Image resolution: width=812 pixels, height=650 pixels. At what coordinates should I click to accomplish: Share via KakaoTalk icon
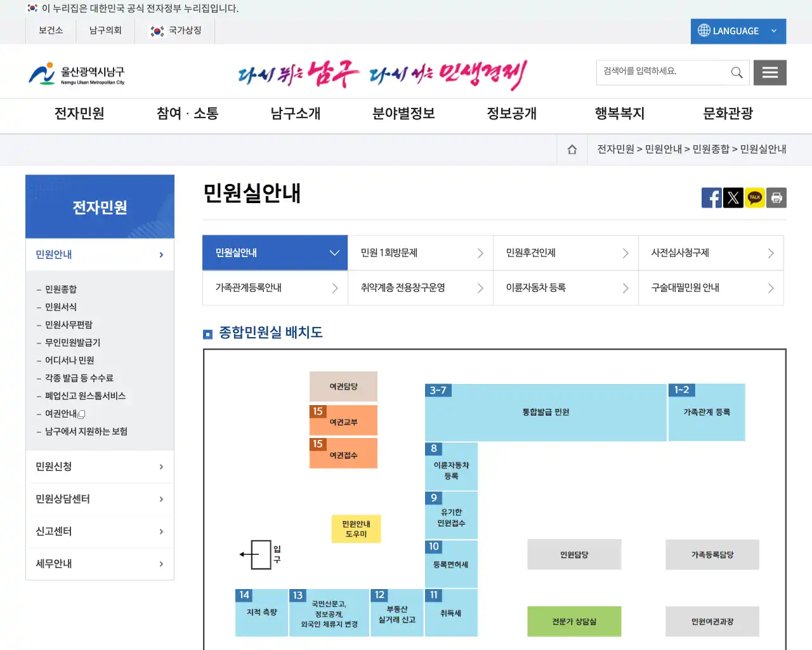(755, 197)
